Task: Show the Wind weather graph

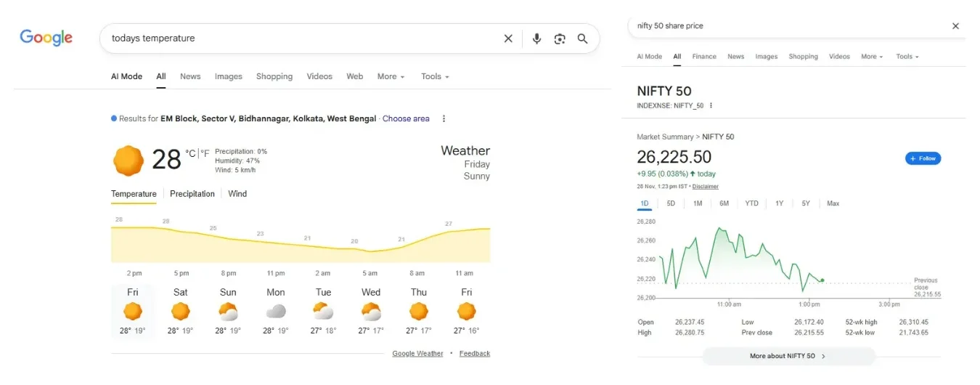Action: pos(237,194)
